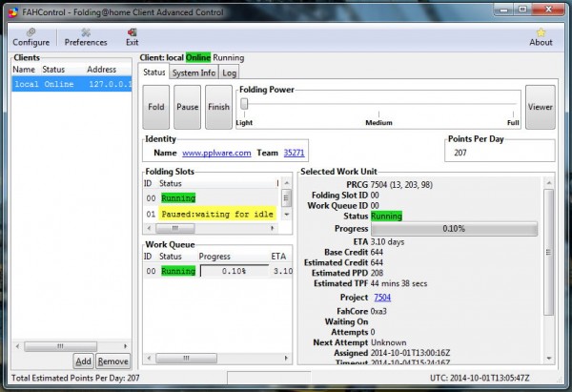Click the Work Queue scroll left arrow
This screenshot has height=392, width=572.
pyautogui.click(x=149, y=358)
